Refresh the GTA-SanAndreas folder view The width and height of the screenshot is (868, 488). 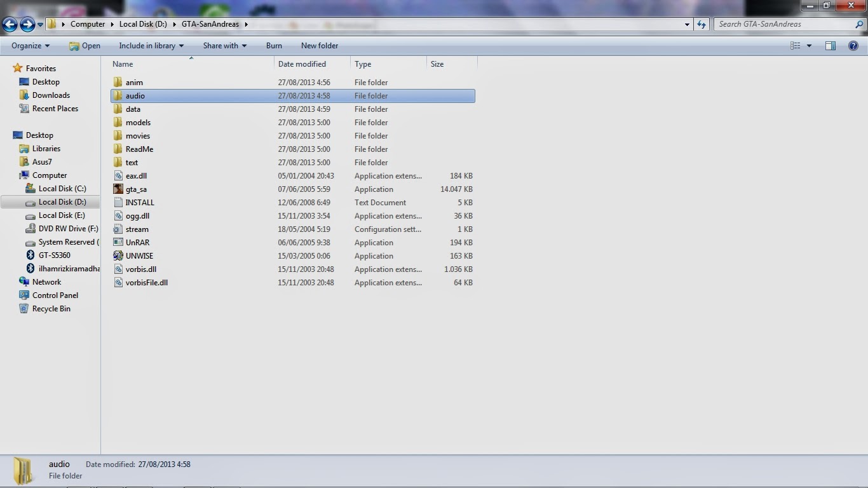point(702,24)
